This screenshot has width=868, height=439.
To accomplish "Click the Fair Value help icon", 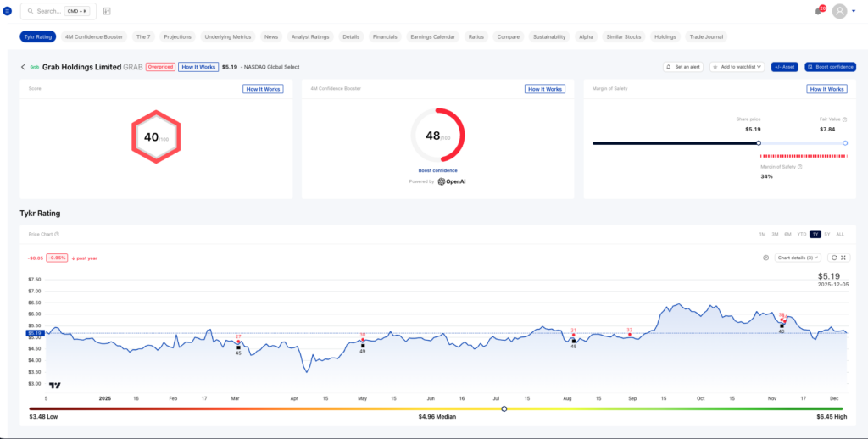I will (844, 119).
